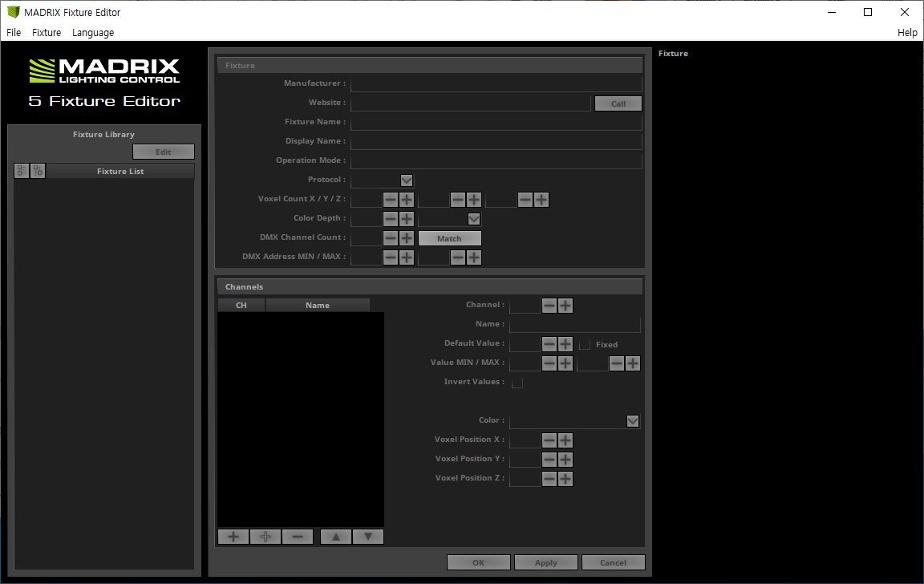Screen dimensions: 924x584
Task: Increase DMX Channel Count
Action: (407, 238)
